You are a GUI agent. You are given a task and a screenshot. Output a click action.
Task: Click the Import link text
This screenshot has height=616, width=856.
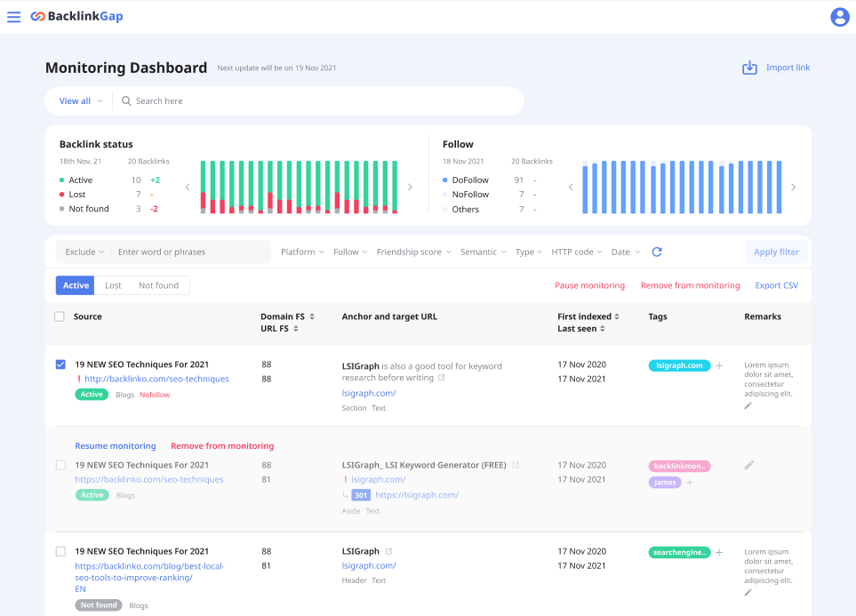pos(788,68)
